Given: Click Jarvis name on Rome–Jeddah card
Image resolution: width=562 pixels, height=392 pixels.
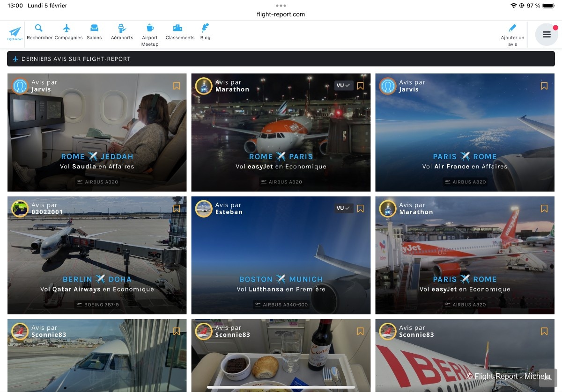Looking at the screenshot, I should [41, 89].
